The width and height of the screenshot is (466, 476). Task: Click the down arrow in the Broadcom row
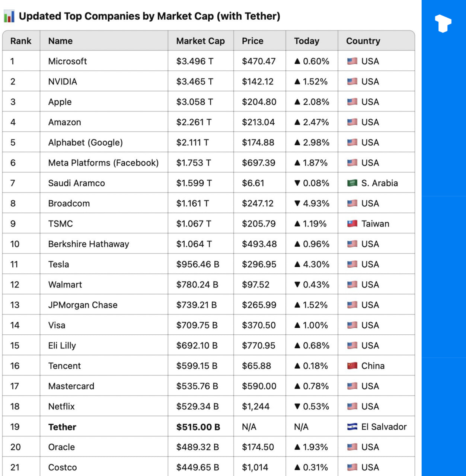[x=297, y=203]
